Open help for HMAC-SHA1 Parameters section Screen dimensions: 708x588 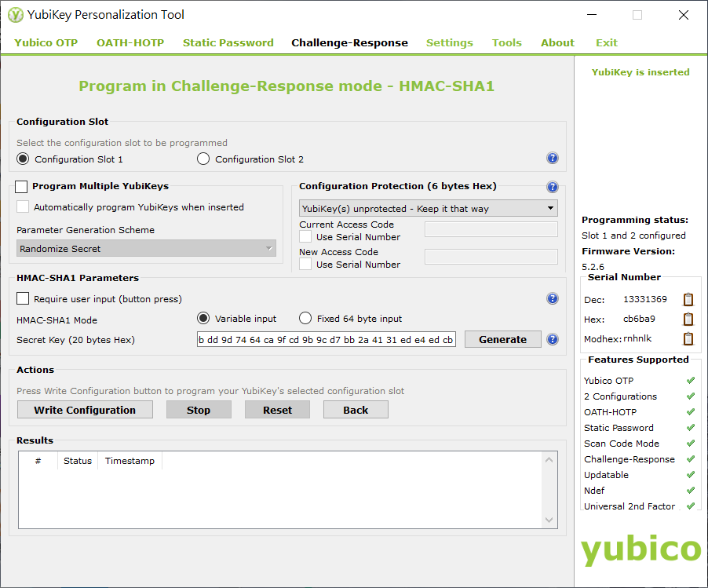pos(553,298)
